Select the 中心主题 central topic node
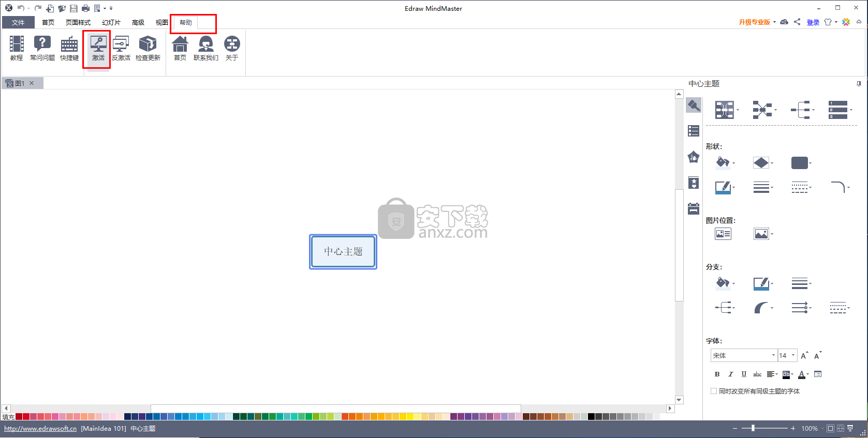The height and width of the screenshot is (438, 868). (343, 252)
